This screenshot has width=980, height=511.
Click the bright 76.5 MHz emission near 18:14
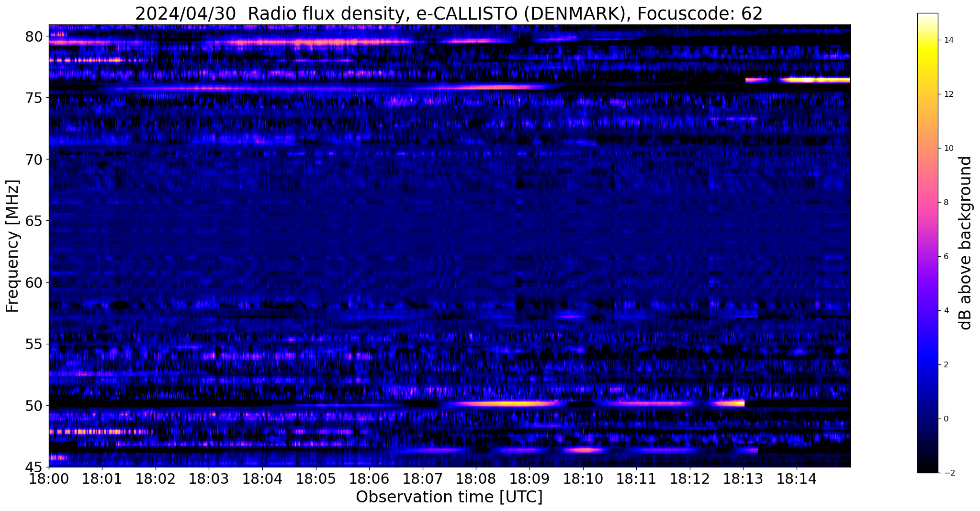point(815,80)
